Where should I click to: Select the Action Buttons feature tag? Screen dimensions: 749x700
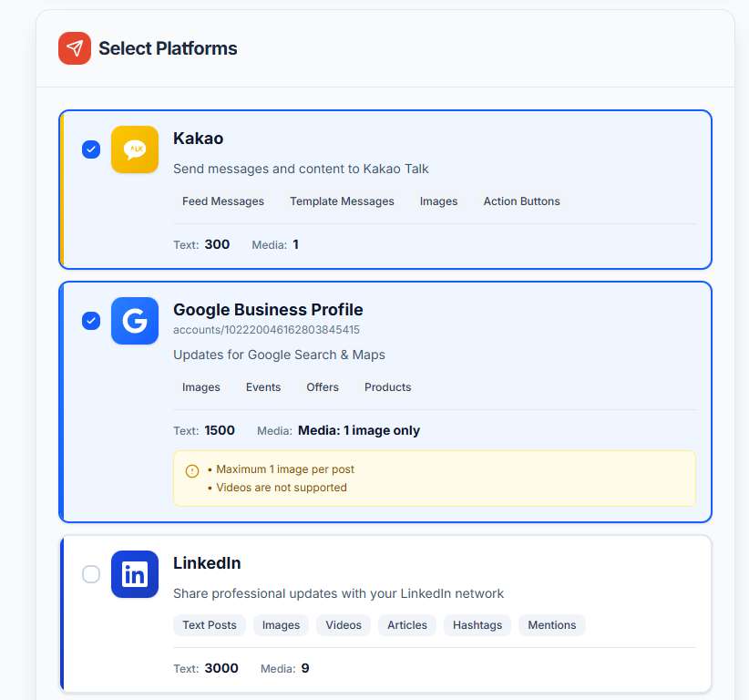(x=521, y=201)
